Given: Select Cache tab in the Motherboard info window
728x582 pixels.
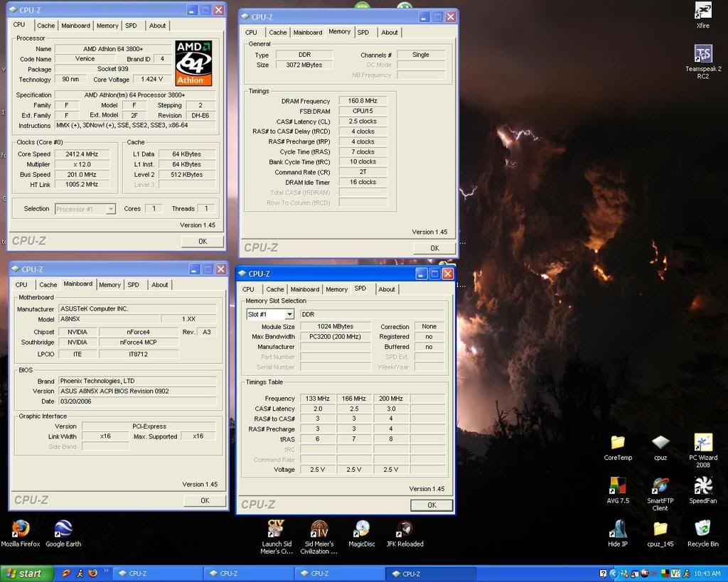Looking at the screenshot, I should click(48, 284).
